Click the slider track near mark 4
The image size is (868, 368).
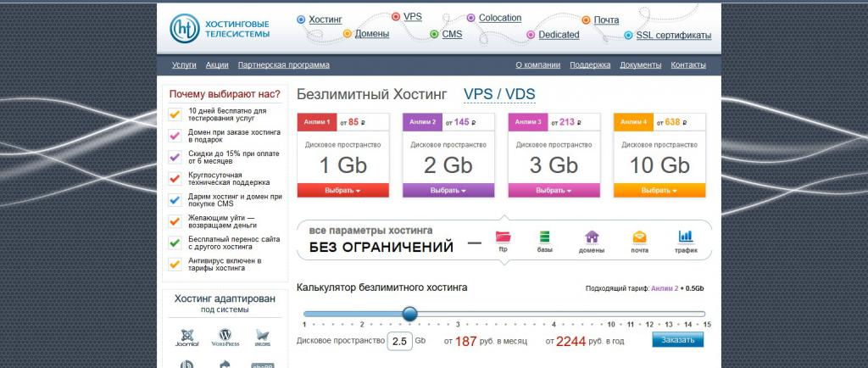(554, 314)
